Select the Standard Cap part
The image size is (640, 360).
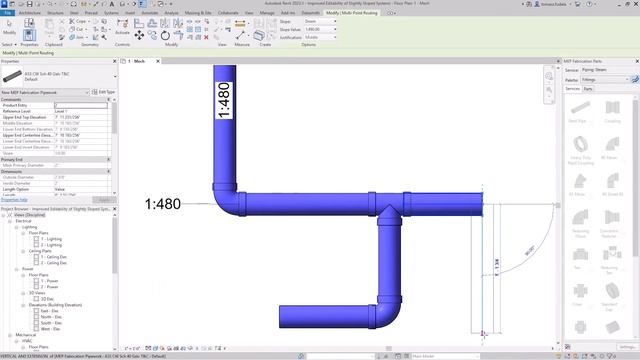point(612,291)
